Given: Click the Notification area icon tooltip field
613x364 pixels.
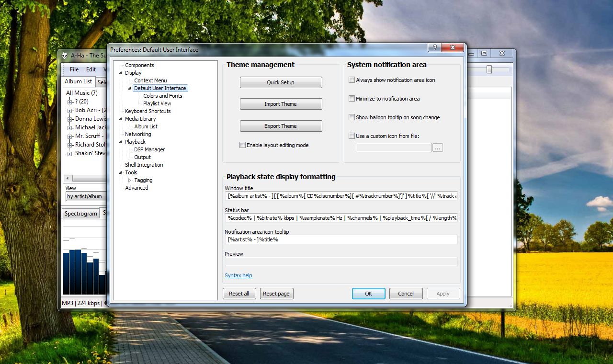Looking at the screenshot, I should point(341,239).
